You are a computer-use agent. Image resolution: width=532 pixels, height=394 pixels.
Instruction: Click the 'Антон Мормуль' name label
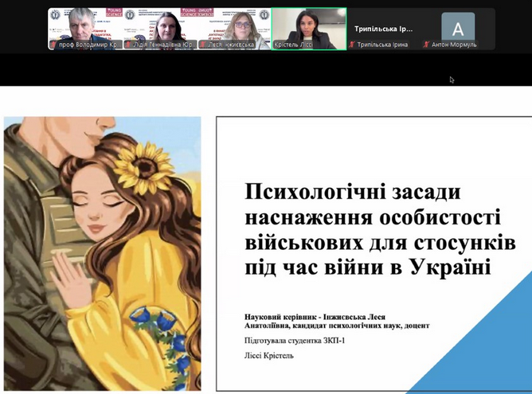[454, 45]
